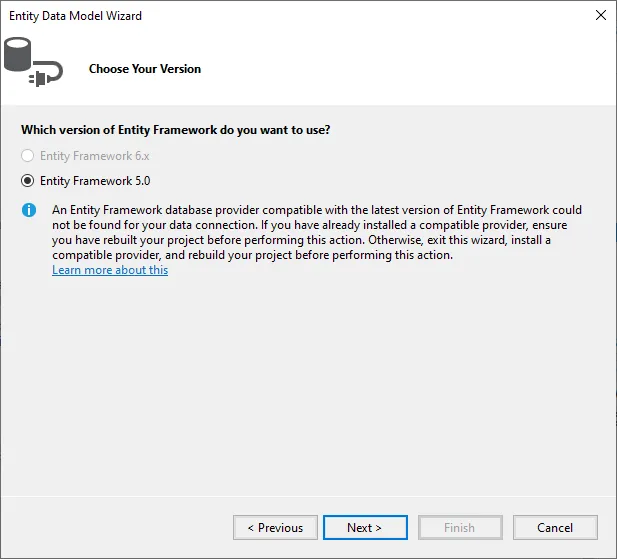Click the 'Choose Your Version' heading
The height and width of the screenshot is (559, 617).
click(145, 69)
